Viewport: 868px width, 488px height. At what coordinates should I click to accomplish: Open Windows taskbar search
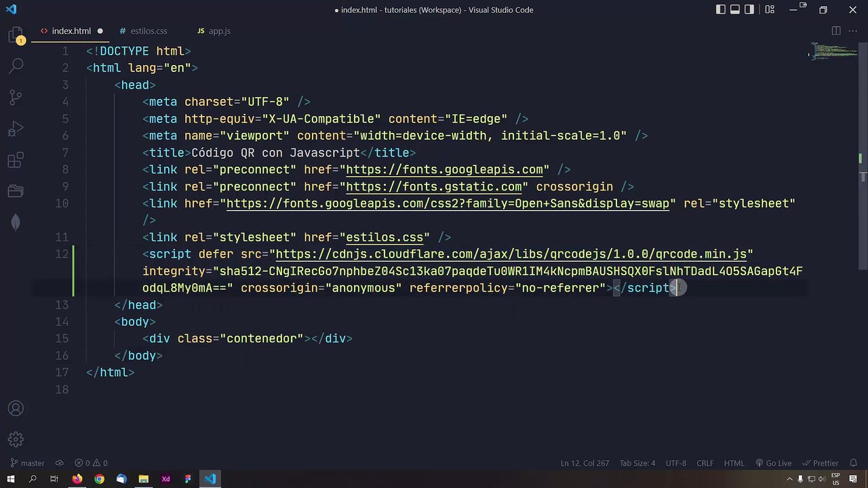tap(33, 479)
